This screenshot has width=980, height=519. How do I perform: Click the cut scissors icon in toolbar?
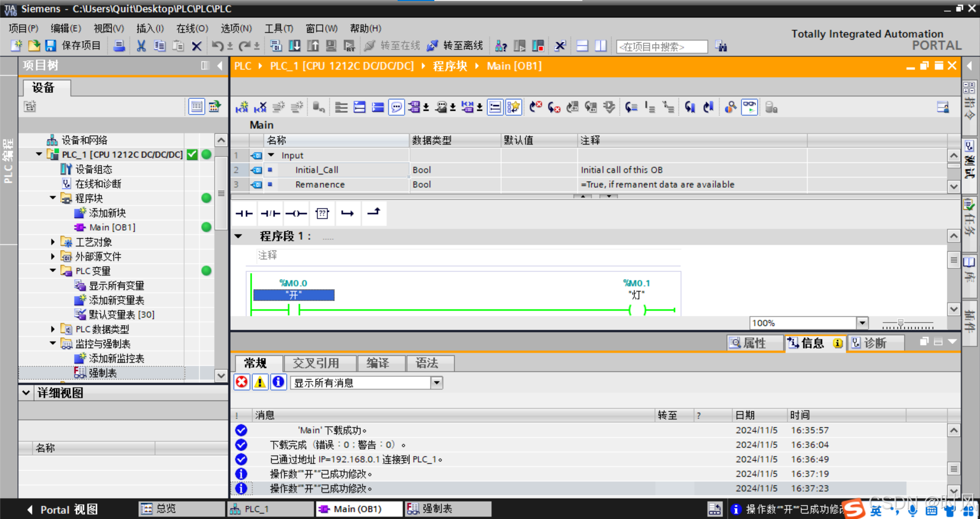tap(141, 46)
